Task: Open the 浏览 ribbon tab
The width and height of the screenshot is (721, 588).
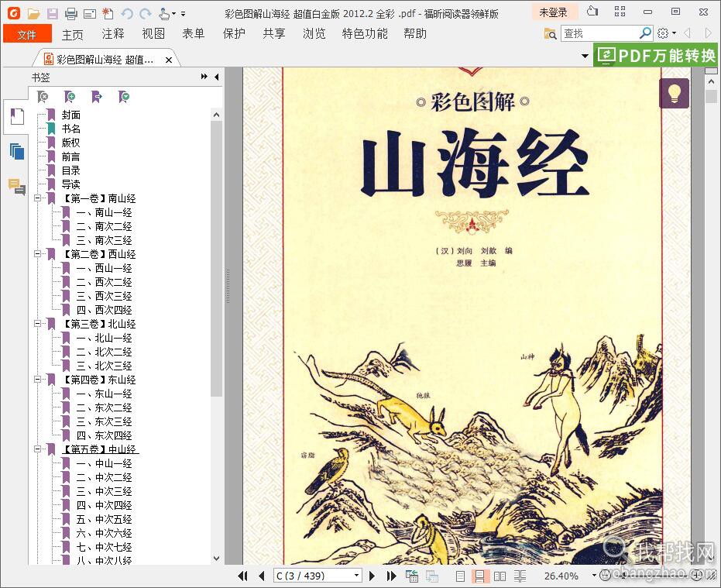Action: [314, 34]
